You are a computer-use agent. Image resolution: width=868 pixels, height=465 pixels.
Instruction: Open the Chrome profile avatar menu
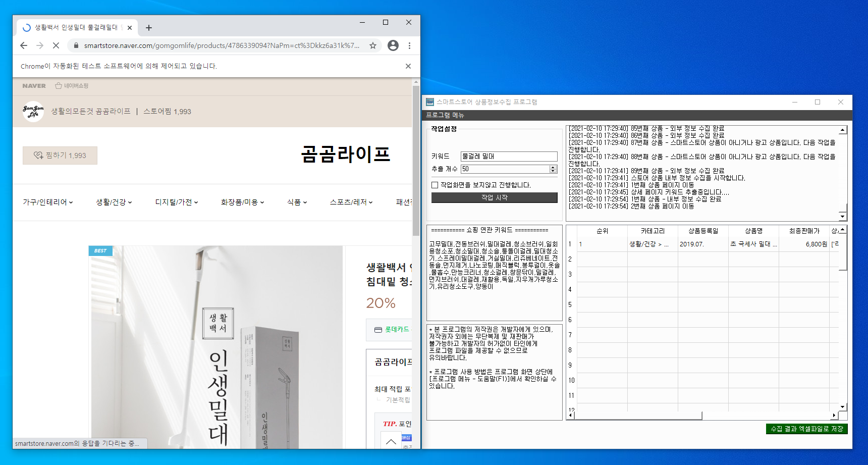pos(393,45)
